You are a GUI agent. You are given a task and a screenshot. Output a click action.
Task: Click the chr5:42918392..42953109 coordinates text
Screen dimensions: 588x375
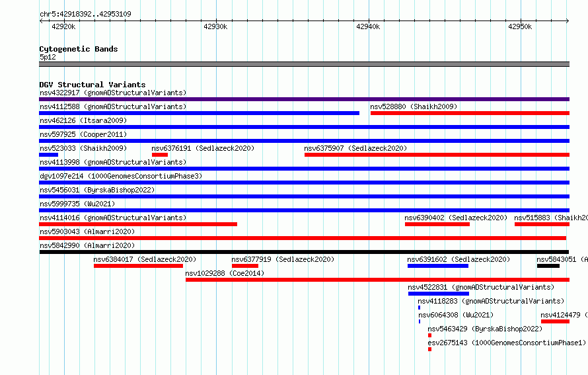pos(85,14)
